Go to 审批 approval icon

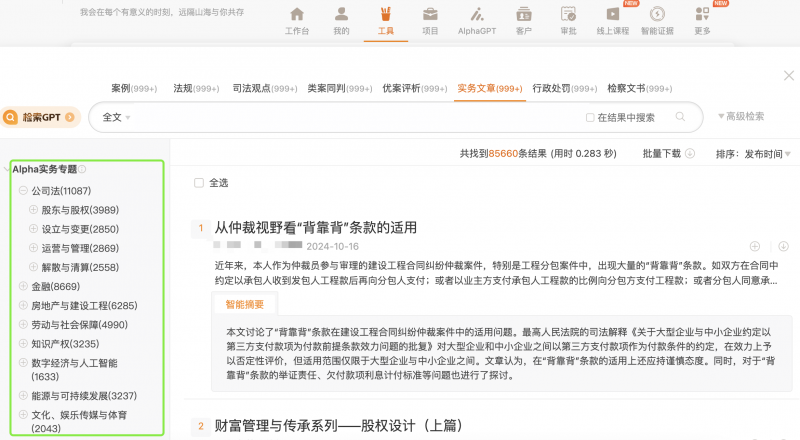568,17
